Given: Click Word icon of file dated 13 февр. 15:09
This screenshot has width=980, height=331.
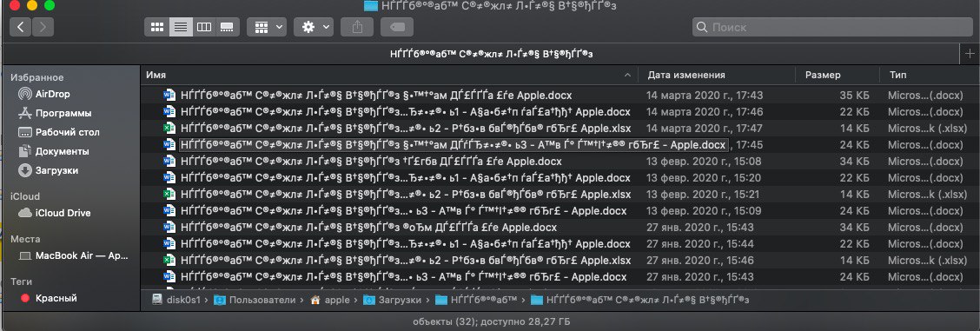Looking at the screenshot, I should pyautogui.click(x=169, y=211).
